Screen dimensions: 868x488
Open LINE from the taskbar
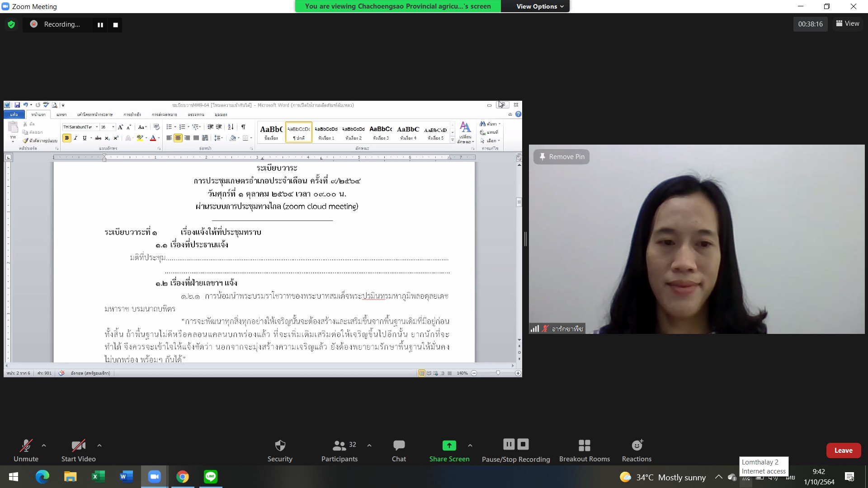211,477
